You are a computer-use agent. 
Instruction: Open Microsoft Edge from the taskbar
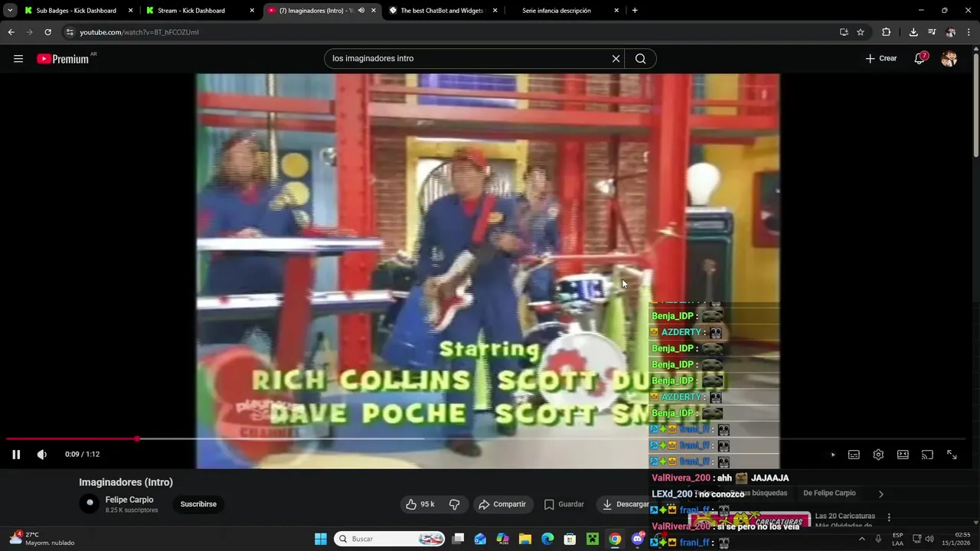pyautogui.click(x=547, y=539)
